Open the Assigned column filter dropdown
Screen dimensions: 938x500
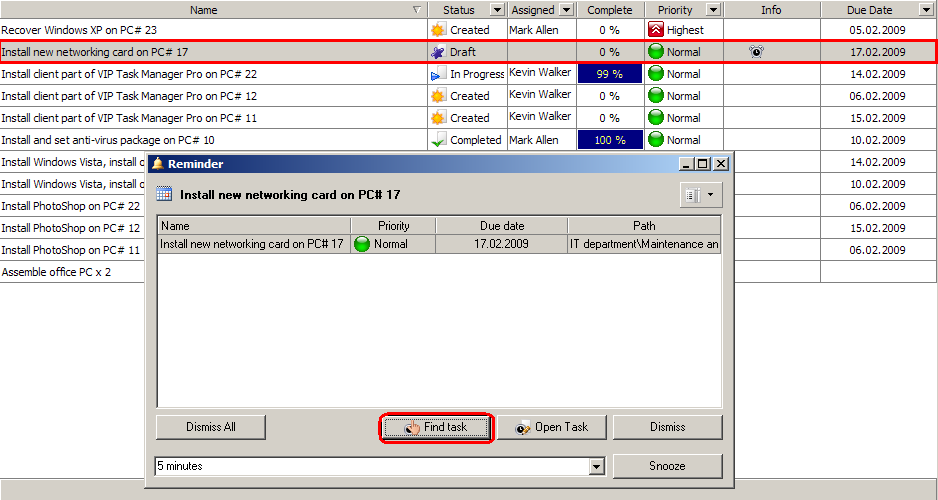pyautogui.click(x=567, y=10)
